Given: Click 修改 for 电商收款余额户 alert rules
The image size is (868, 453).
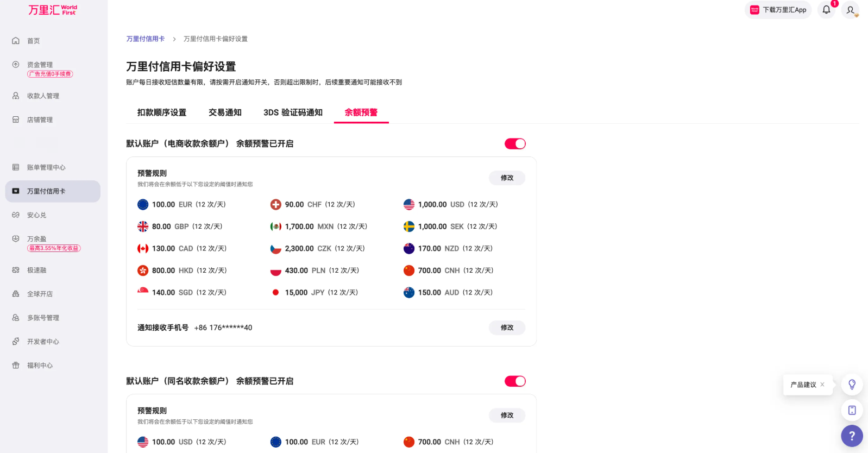Looking at the screenshot, I should pyautogui.click(x=507, y=178).
